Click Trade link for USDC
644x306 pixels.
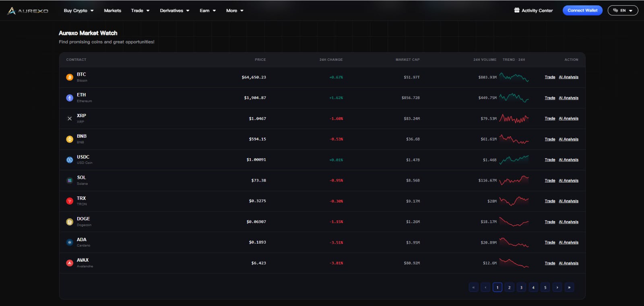click(x=550, y=160)
